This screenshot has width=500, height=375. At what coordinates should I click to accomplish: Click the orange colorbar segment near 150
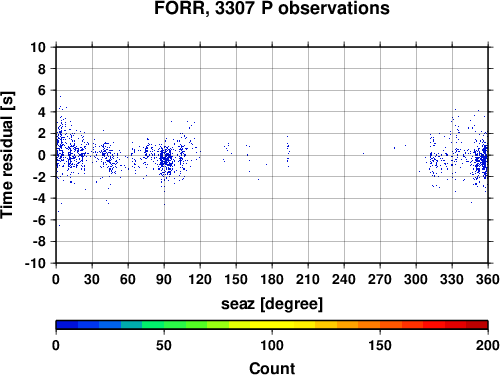click(x=380, y=325)
